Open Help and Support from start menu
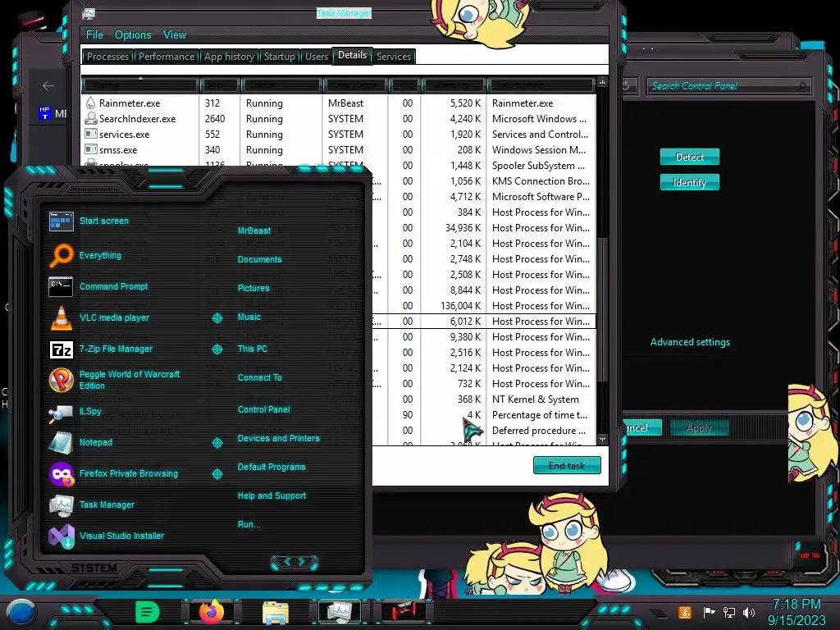Viewport: 840px width, 630px height. point(272,496)
